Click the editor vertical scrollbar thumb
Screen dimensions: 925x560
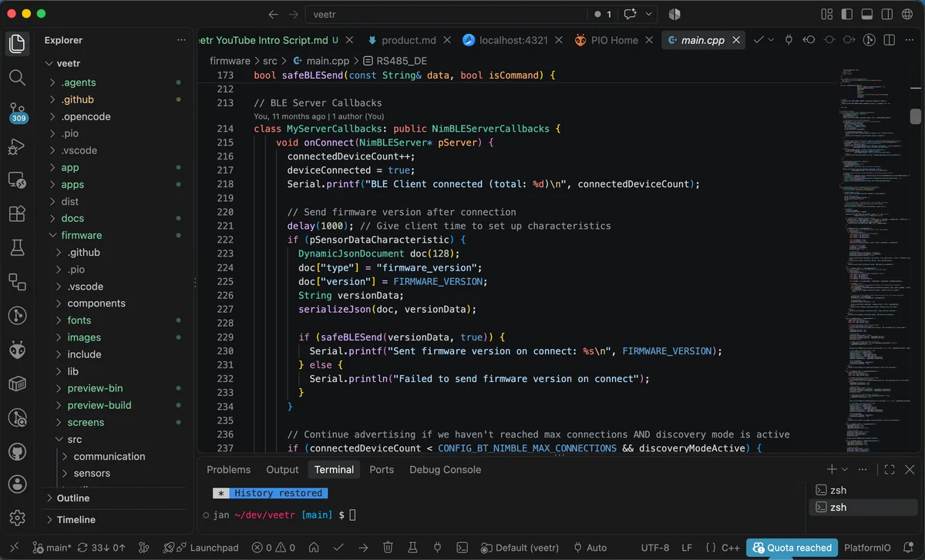916,116
